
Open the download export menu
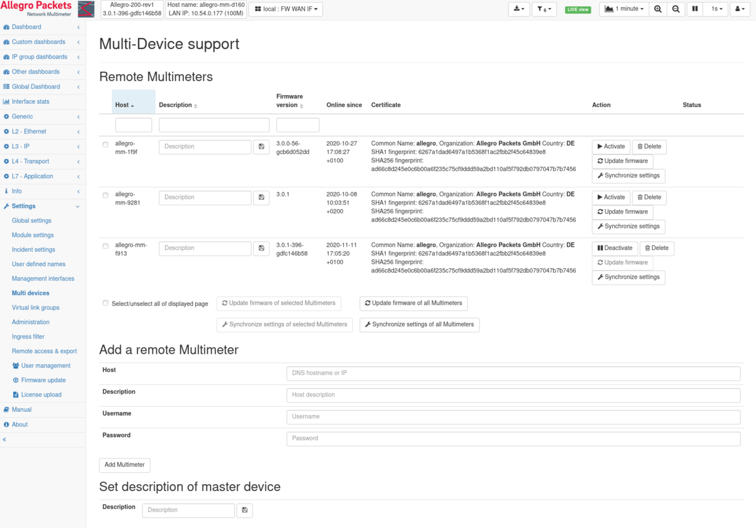point(518,9)
